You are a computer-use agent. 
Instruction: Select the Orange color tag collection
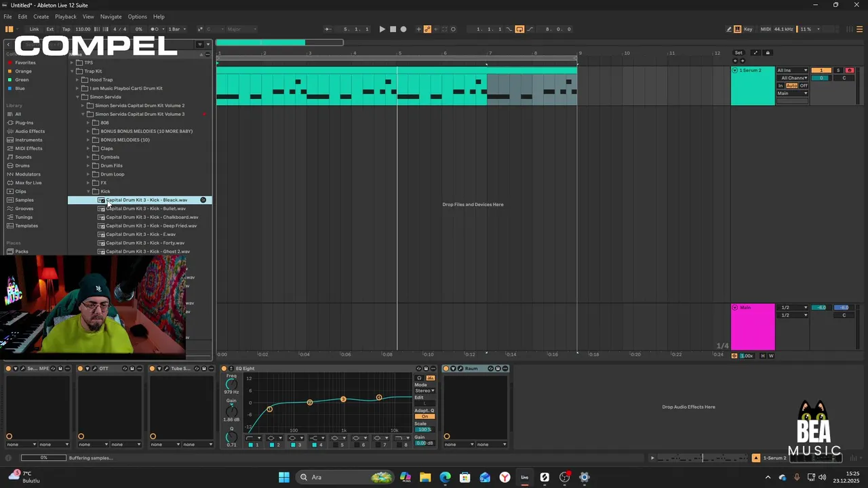coord(23,71)
